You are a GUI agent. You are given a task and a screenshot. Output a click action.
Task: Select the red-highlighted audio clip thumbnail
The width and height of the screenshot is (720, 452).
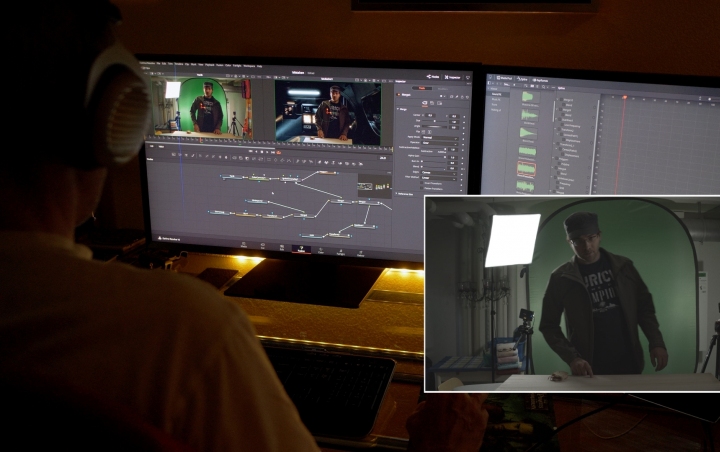[526, 169]
